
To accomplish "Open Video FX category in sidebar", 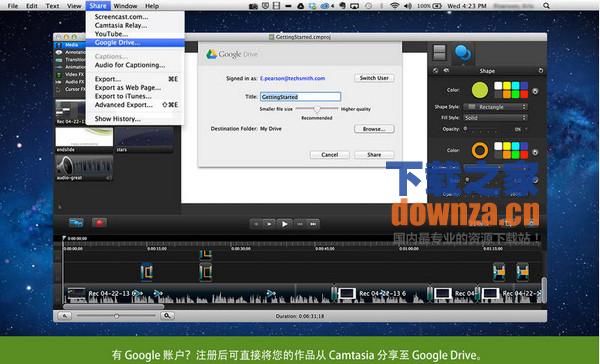I will pyautogui.click(x=70, y=74).
